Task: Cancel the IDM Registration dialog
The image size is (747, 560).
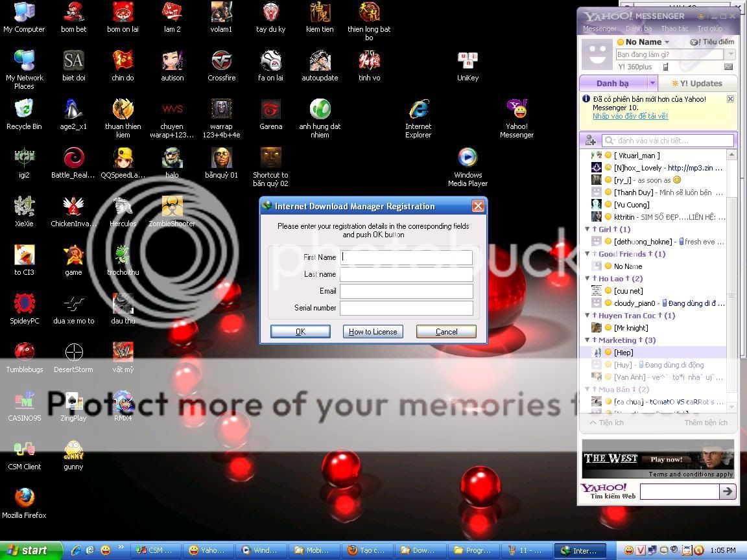Action: [x=446, y=331]
